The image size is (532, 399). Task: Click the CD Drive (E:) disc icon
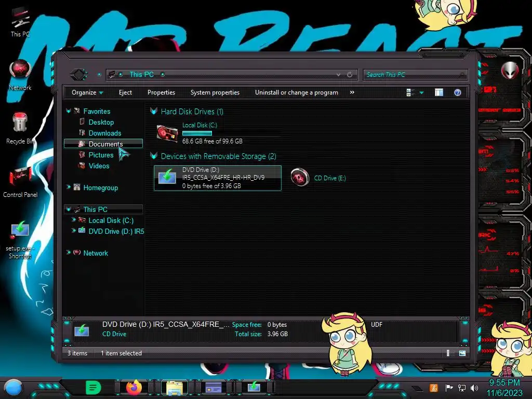[300, 177]
